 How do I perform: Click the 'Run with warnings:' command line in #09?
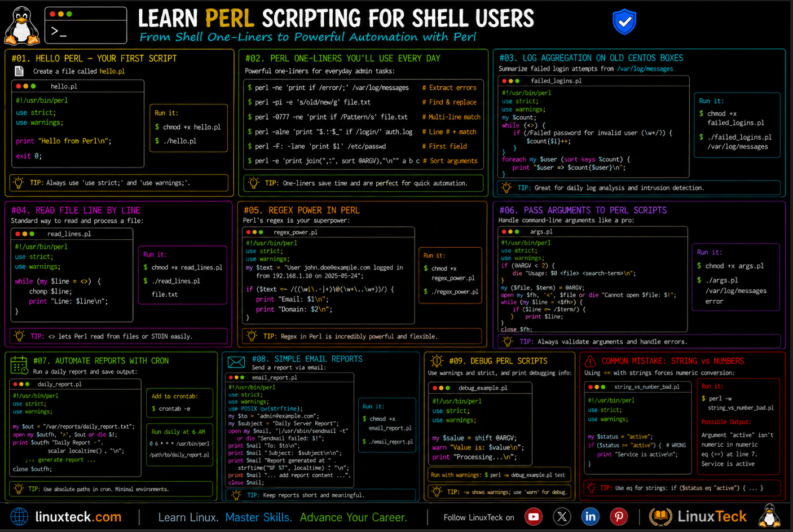[498, 475]
